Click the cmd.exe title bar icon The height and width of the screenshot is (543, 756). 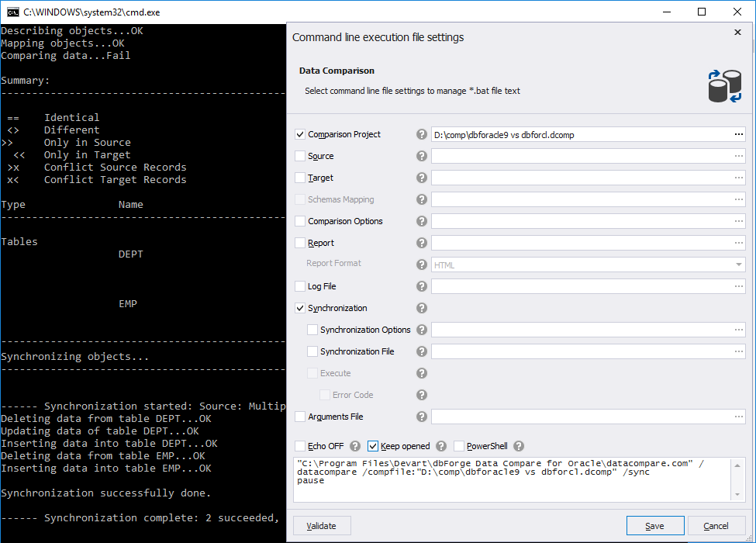(x=13, y=12)
